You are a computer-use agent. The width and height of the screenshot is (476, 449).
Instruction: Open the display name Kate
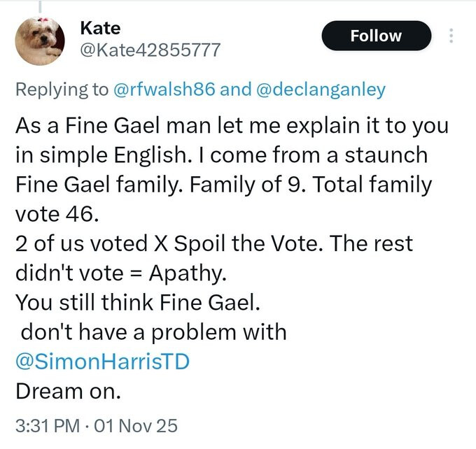(x=100, y=28)
